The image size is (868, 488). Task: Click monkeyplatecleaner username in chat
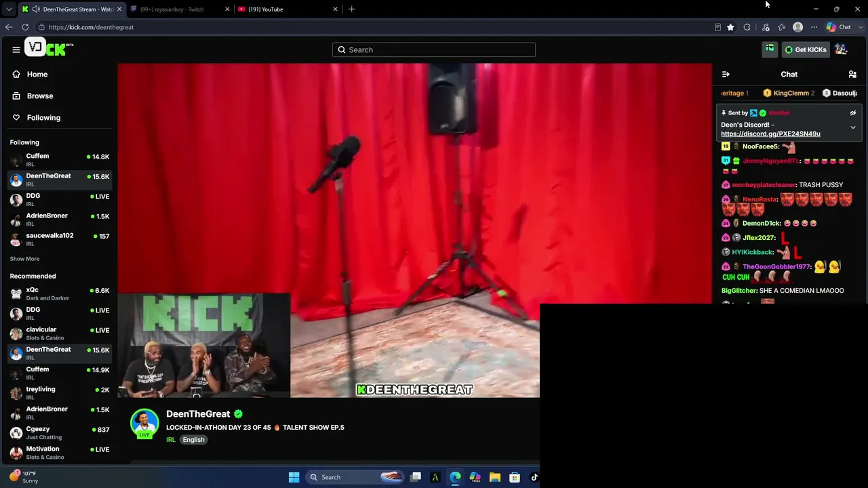click(764, 185)
